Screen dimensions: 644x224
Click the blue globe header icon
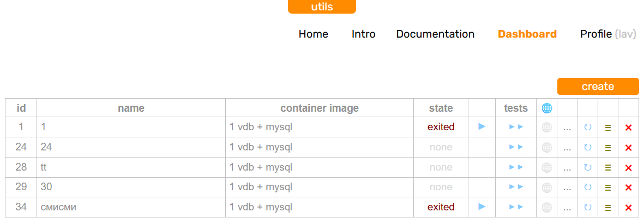click(x=547, y=108)
